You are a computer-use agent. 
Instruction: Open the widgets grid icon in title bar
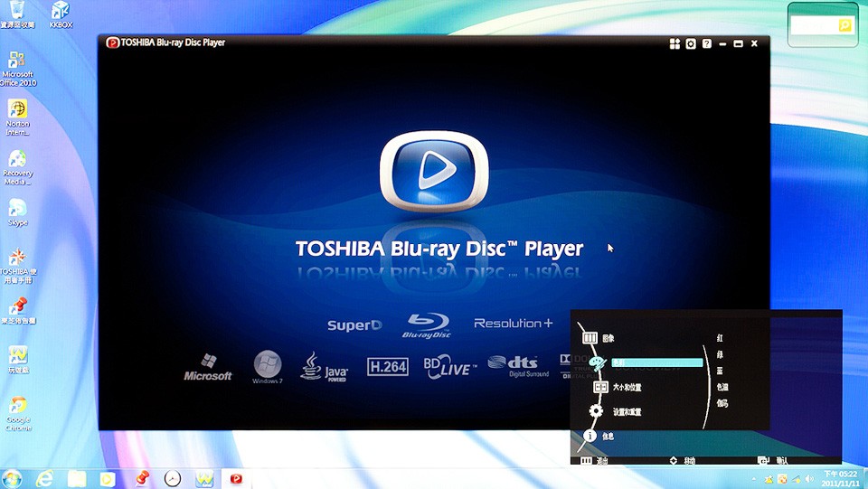[x=675, y=43]
